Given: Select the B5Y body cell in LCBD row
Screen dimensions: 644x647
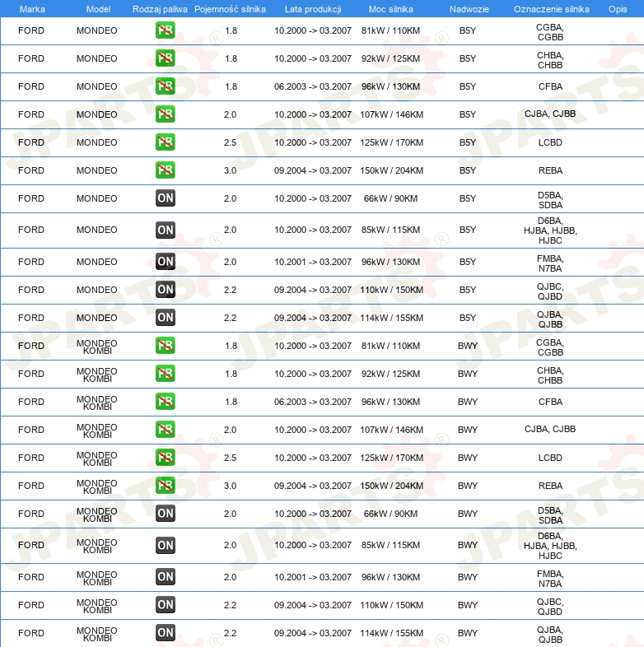Looking at the screenshot, I should 468,142.
